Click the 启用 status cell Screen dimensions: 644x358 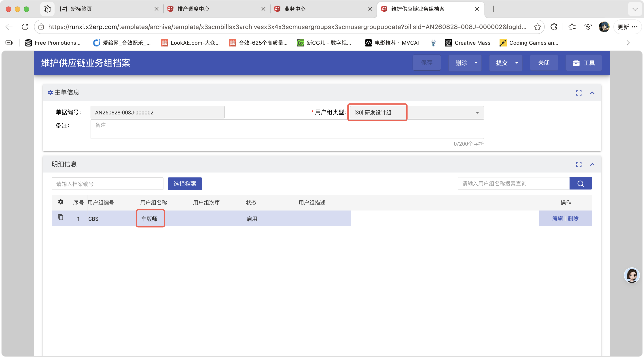click(252, 219)
